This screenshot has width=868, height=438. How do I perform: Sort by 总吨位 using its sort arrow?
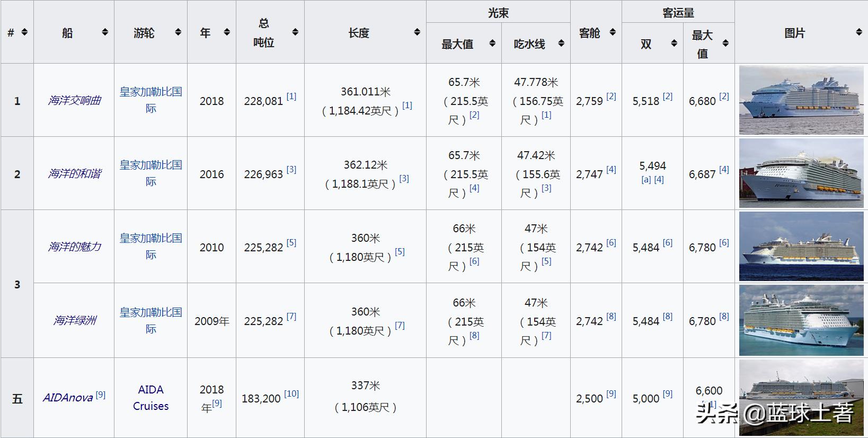(x=295, y=32)
